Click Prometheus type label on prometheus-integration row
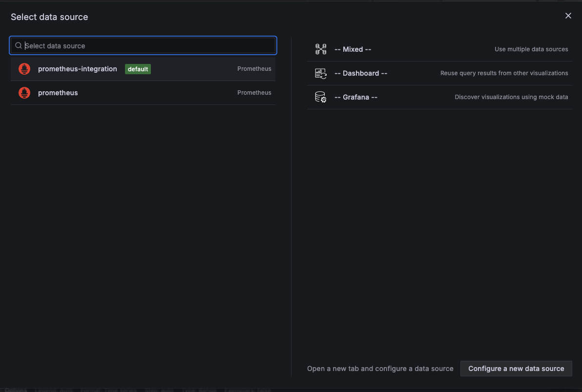This screenshot has height=392, width=582. point(254,69)
